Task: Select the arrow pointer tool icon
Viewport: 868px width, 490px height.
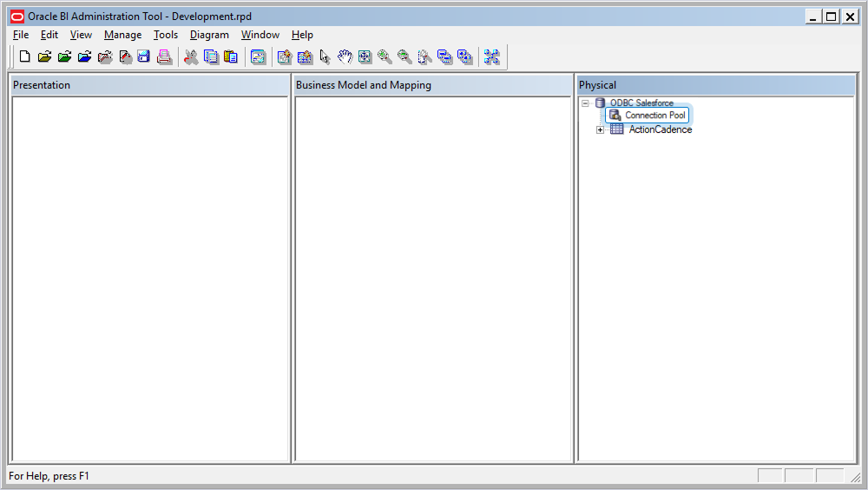Action: coord(325,57)
